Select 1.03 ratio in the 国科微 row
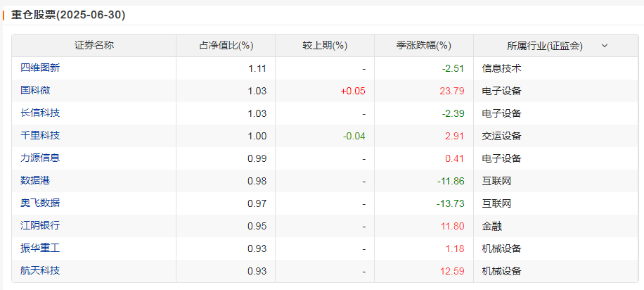 tap(257, 91)
